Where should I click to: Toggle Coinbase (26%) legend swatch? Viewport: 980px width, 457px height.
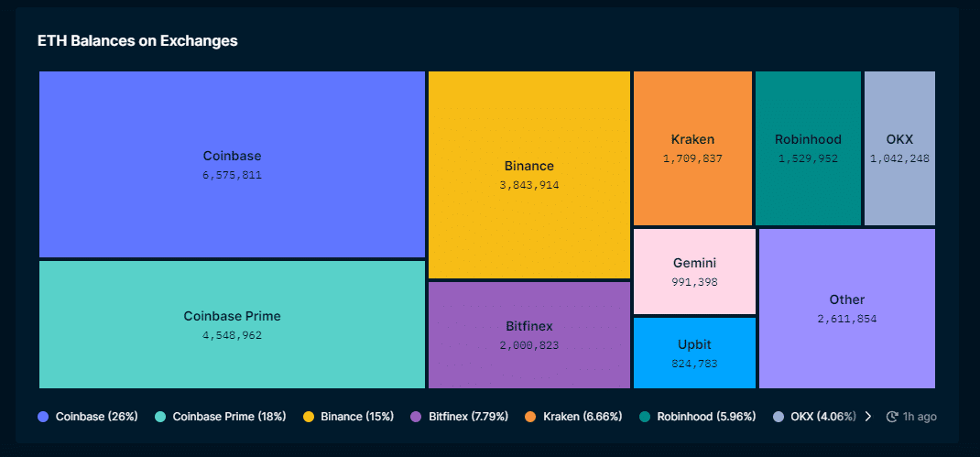[43, 417]
